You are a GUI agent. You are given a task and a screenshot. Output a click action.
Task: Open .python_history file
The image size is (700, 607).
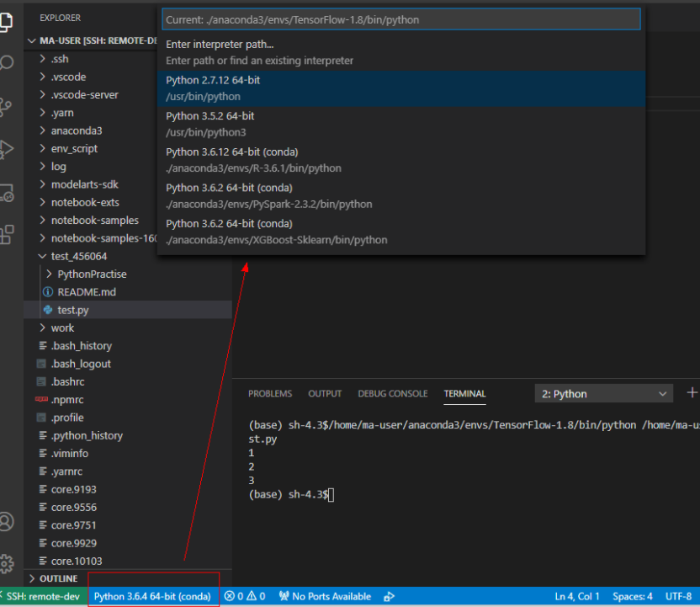(x=87, y=435)
